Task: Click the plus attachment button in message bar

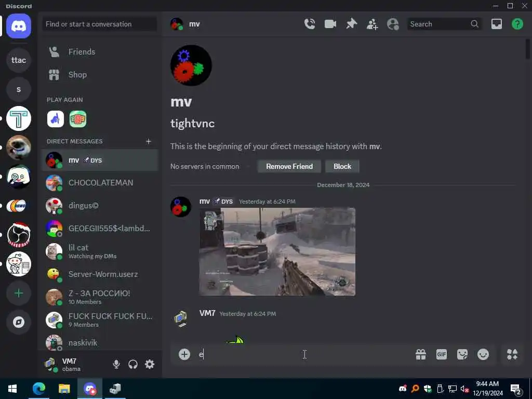Action: coord(184,354)
